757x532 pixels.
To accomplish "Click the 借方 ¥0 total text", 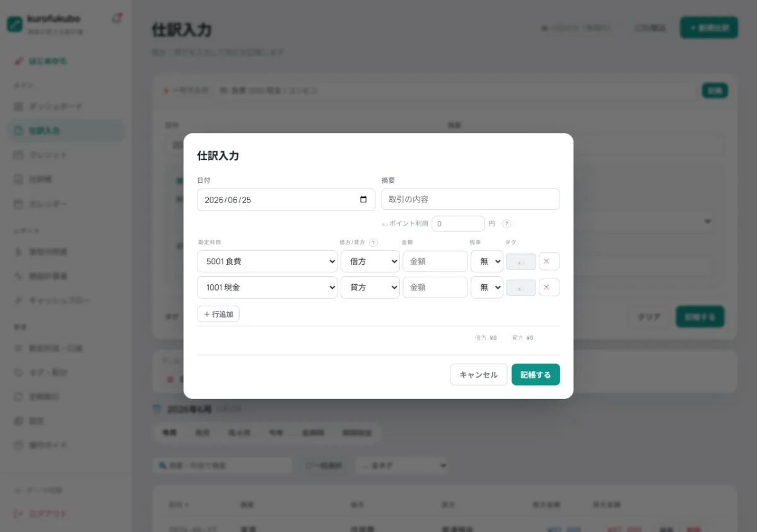I will (486, 338).
